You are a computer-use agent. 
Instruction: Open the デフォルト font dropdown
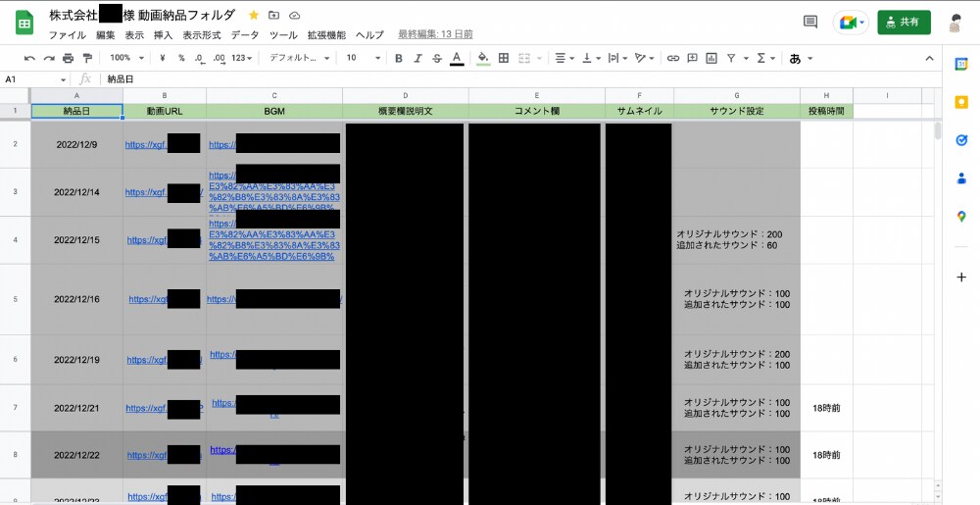point(299,58)
